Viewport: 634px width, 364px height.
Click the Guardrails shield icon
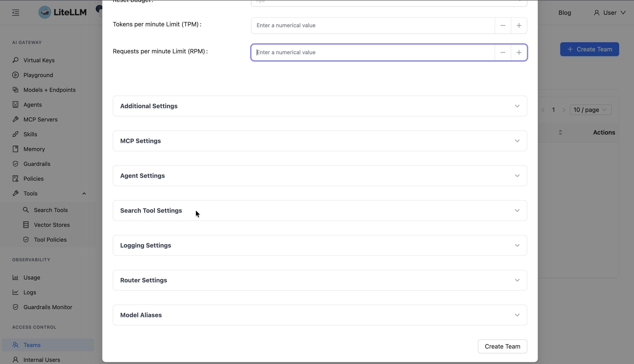[15, 164]
